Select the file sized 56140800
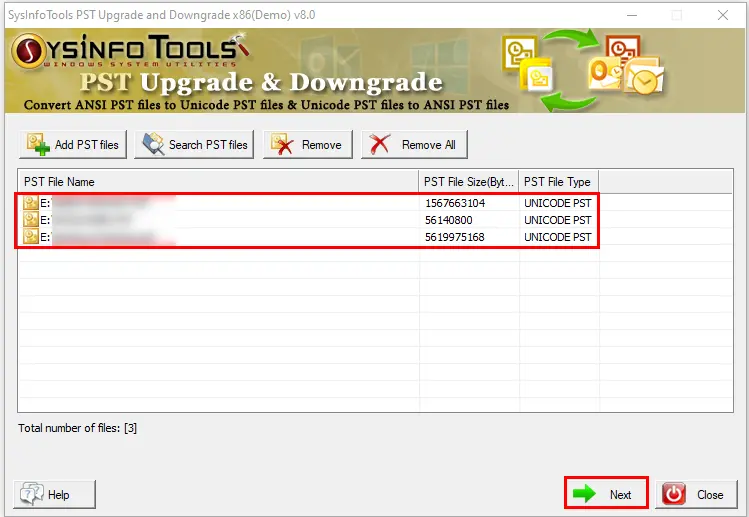Image resolution: width=749 pixels, height=517 pixels. [307, 220]
